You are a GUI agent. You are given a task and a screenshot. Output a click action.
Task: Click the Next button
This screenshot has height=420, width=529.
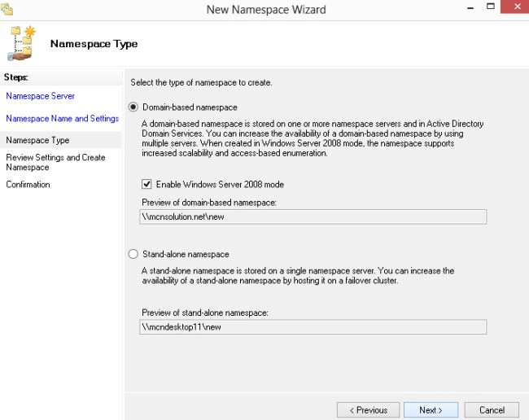pos(431,410)
